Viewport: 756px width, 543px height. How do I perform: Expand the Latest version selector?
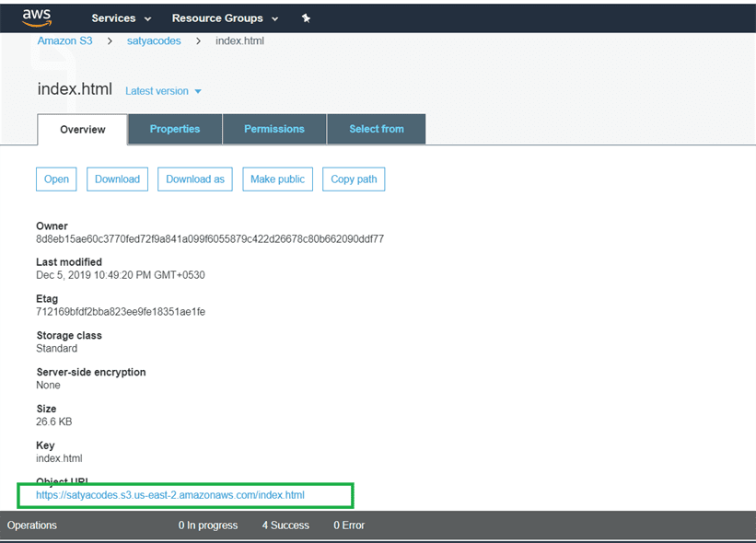(x=163, y=91)
